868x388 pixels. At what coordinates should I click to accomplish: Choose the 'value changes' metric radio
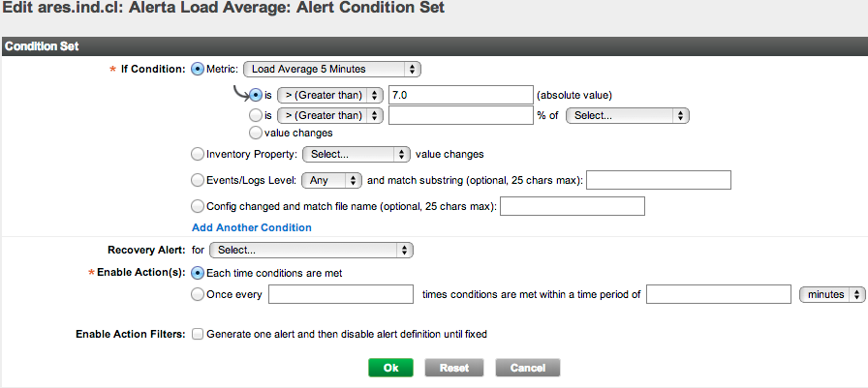pos(256,133)
